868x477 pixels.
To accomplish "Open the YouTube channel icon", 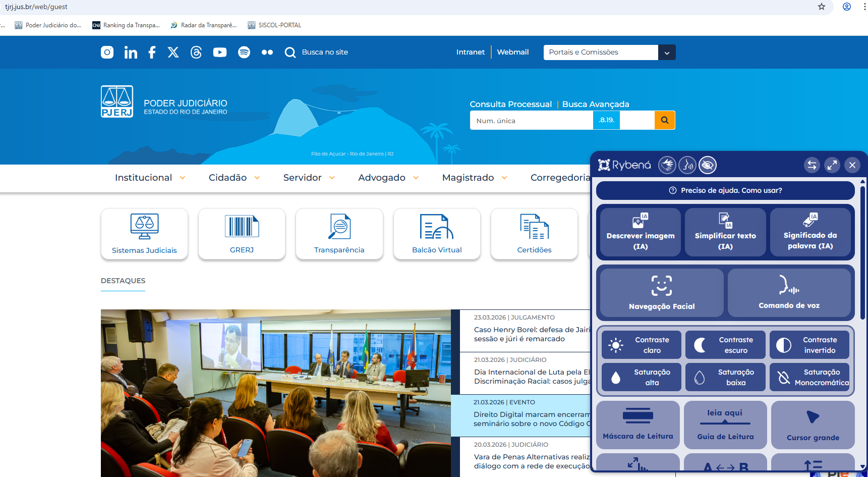I will [219, 52].
